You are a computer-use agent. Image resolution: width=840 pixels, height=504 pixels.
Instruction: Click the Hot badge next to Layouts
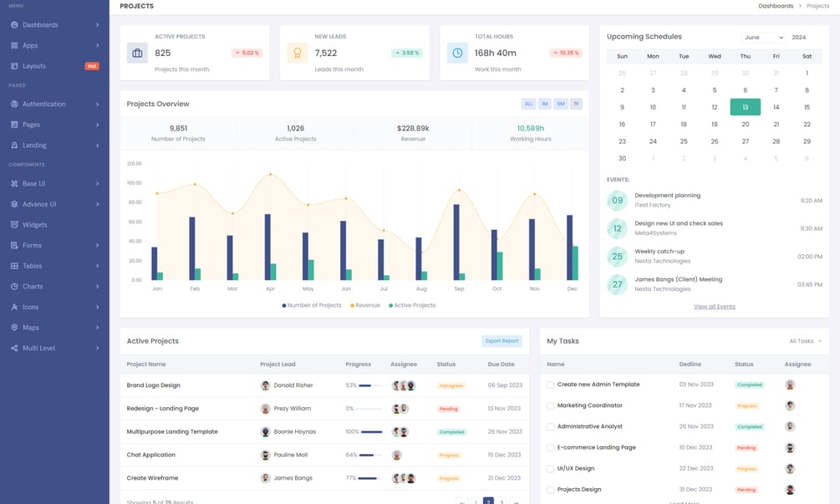point(92,66)
